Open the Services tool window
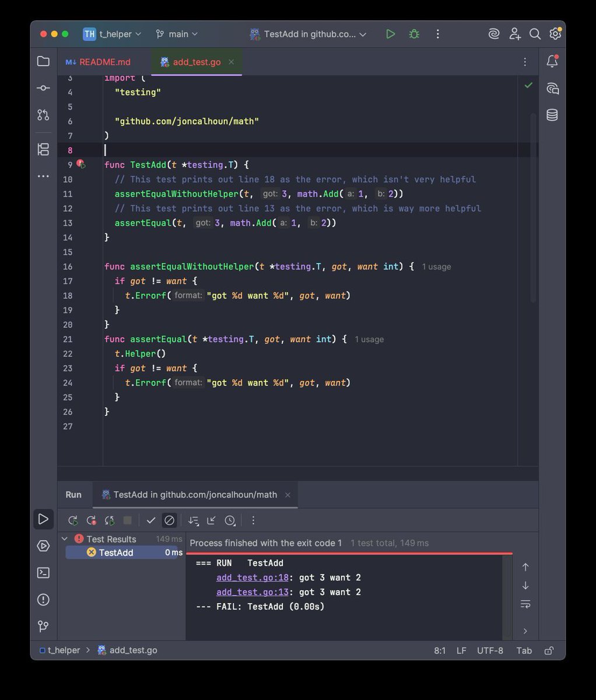 (x=43, y=546)
